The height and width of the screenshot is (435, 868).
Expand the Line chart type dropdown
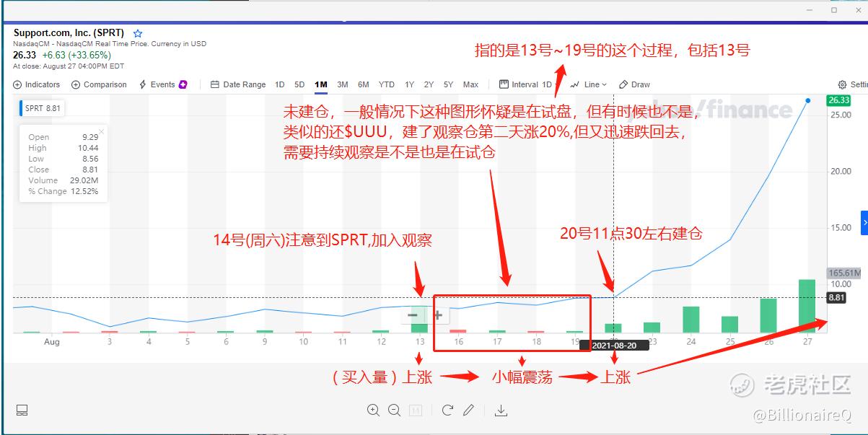click(x=589, y=84)
